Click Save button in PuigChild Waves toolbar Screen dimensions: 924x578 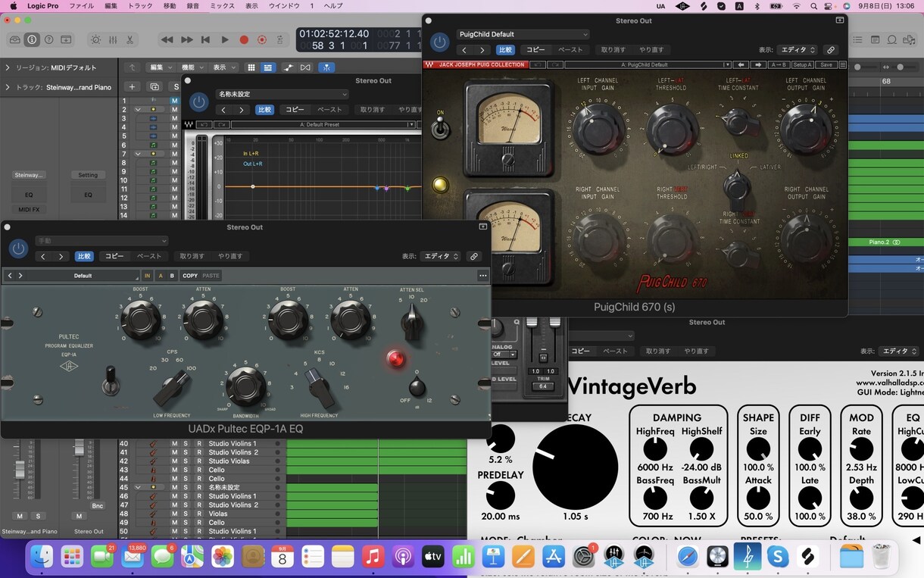point(826,65)
